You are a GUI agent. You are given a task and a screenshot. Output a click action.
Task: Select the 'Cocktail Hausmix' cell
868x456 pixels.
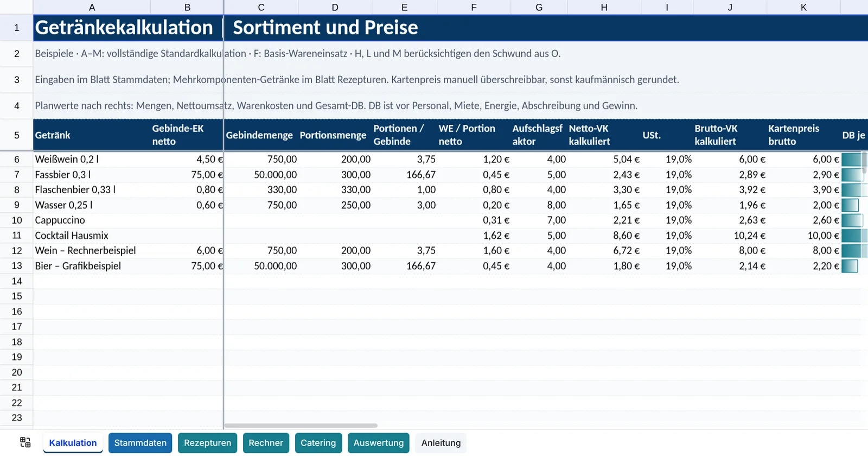coord(92,236)
